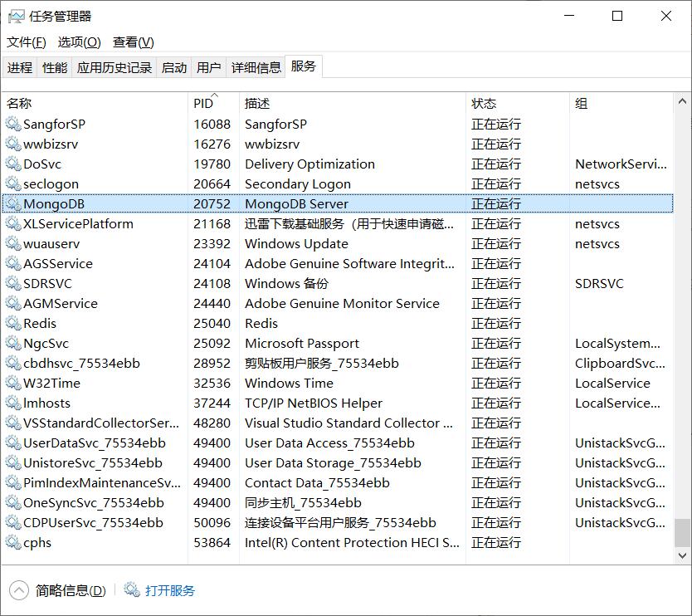Click the gear icon beside XLServicePlatform

coord(13,223)
